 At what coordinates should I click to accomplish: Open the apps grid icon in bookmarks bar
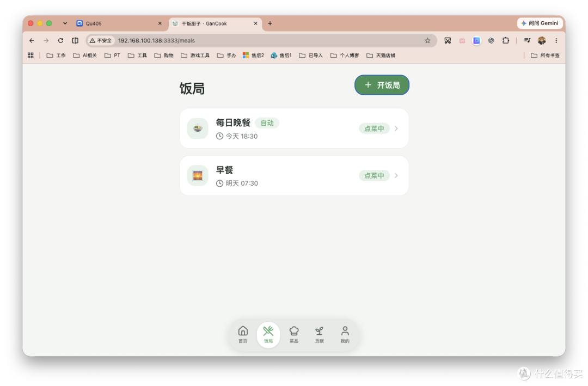click(30, 56)
